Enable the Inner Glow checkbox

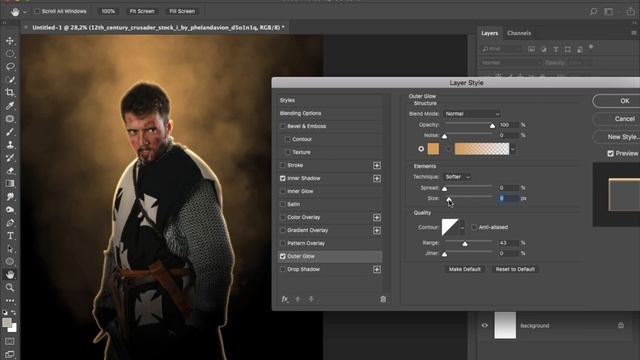pyautogui.click(x=282, y=191)
